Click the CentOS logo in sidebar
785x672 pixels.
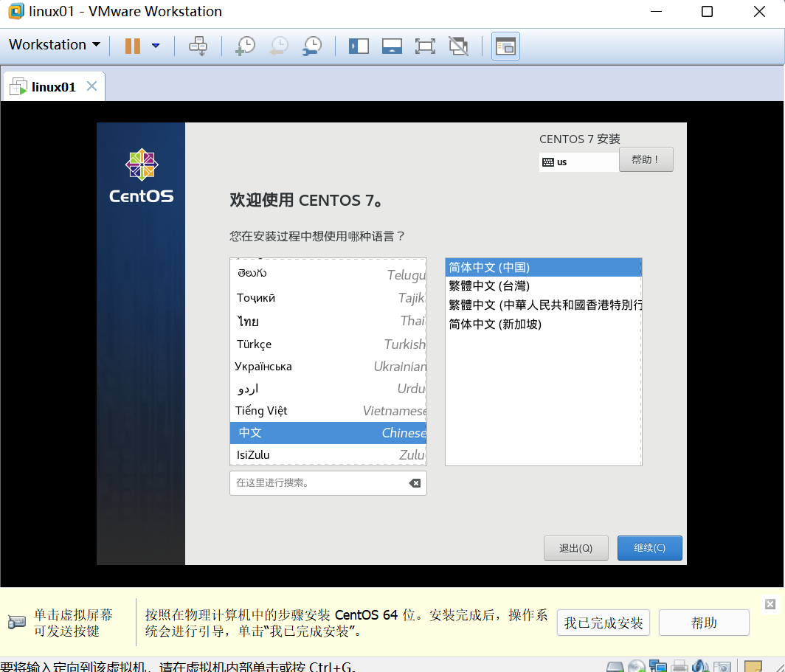[x=142, y=176]
